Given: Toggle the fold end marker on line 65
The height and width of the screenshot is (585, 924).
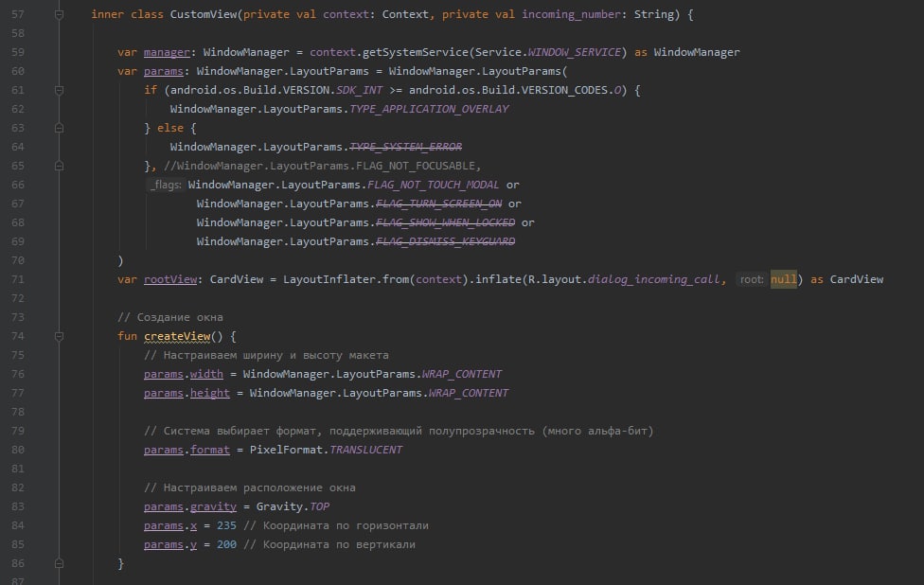Looking at the screenshot, I should click(59, 166).
